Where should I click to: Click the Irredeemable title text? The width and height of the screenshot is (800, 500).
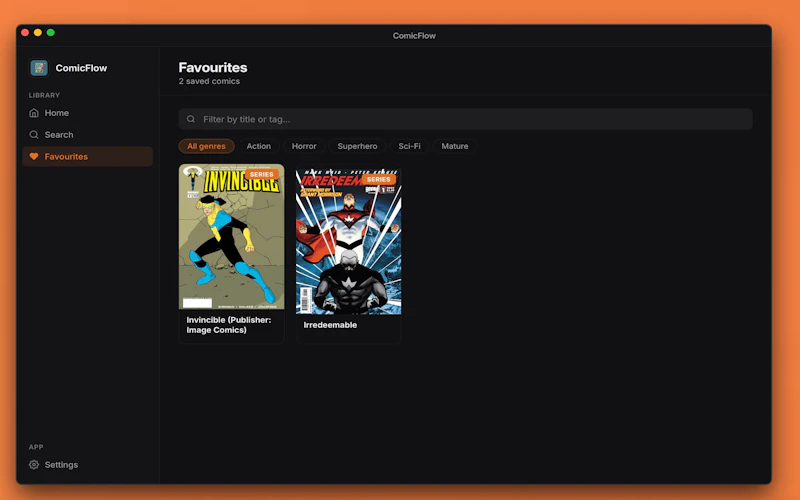(x=330, y=325)
